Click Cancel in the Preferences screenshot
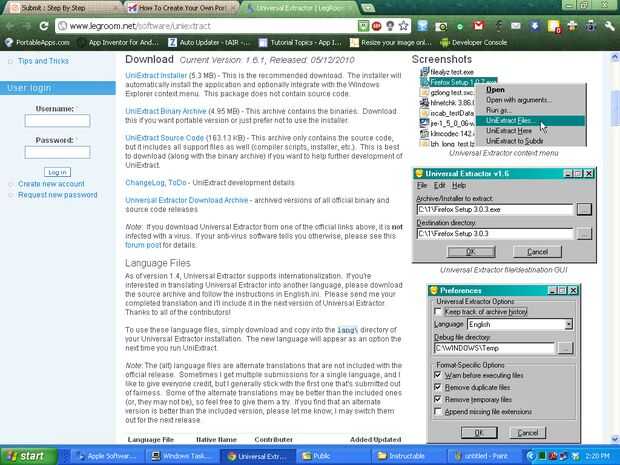620x465 pixels. tap(528, 433)
